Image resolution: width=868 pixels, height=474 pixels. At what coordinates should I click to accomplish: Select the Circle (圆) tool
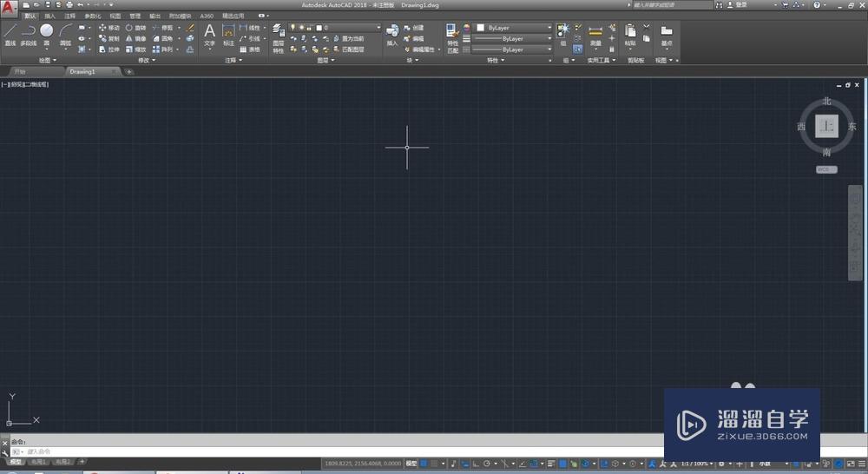click(x=47, y=35)
